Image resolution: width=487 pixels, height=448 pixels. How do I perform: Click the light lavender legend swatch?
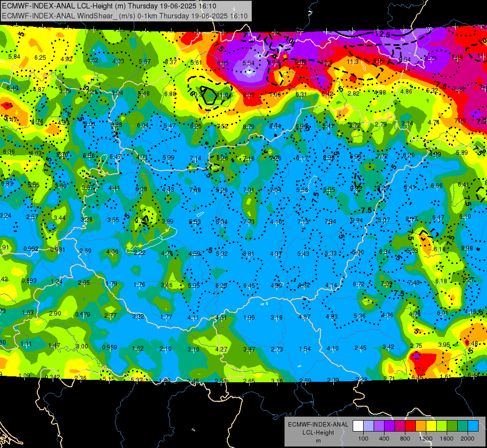coord(368,426)
